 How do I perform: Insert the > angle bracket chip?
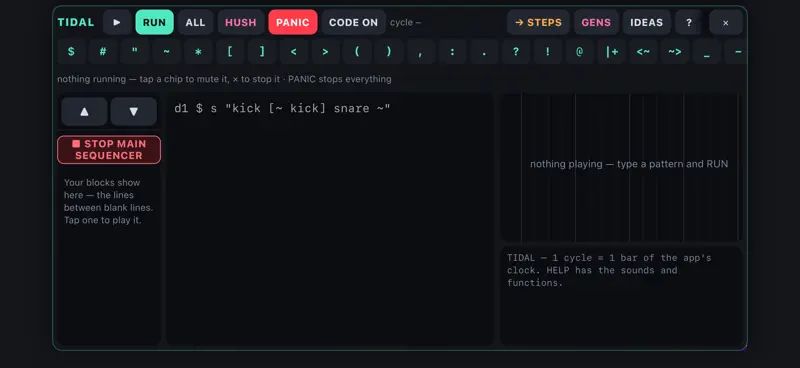pos(325,52)
